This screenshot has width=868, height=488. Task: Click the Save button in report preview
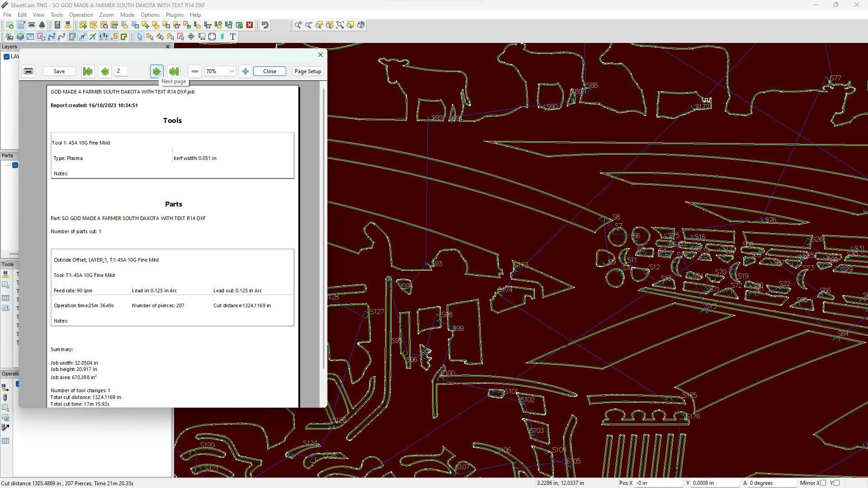pyautogui.click(x=59, y=71)
